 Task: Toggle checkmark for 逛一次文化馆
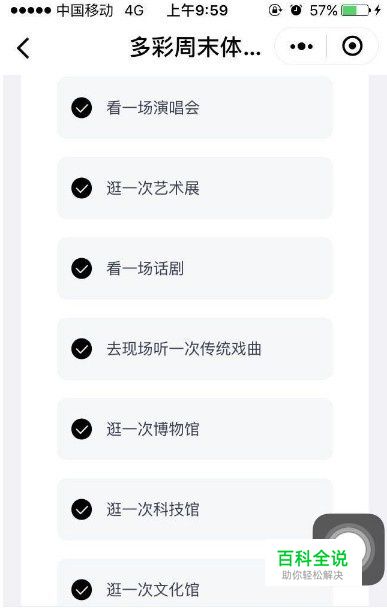[81, 590]
